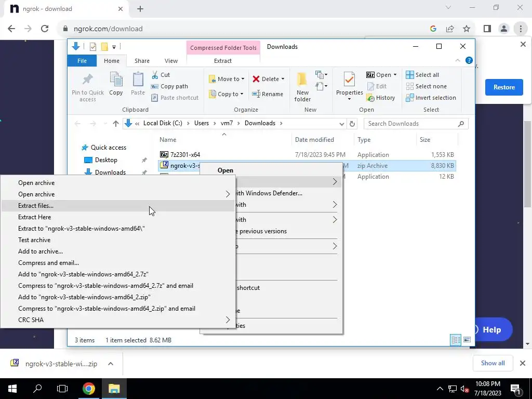The image size is (532, 399).
Task: Click the Chrome address bar URL
Action: tap(108, 29)
